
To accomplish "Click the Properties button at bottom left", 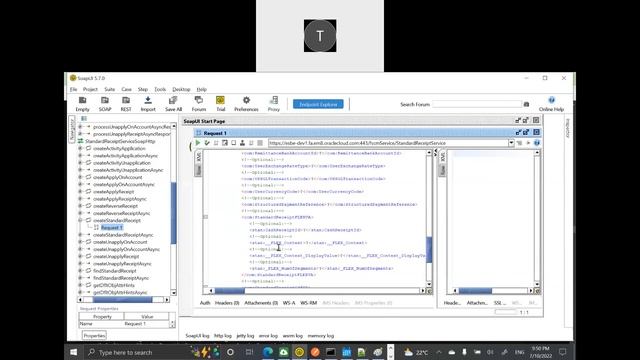I will (x=94, y=336).
